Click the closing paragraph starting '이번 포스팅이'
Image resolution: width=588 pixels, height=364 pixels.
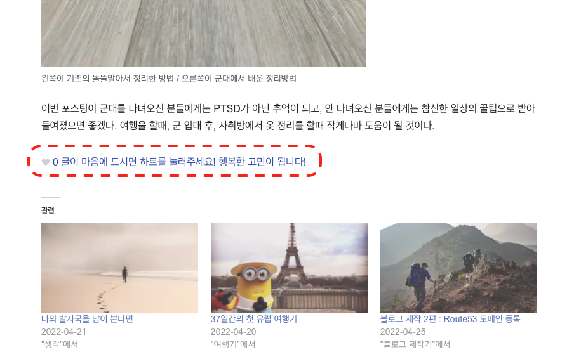click(288, 117)
